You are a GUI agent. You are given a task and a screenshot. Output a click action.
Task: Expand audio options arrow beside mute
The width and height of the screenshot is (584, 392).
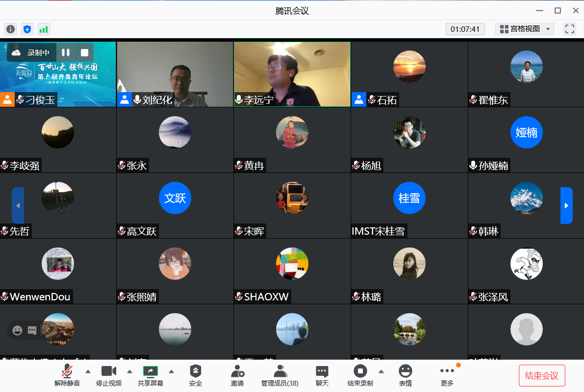[88, 371]
